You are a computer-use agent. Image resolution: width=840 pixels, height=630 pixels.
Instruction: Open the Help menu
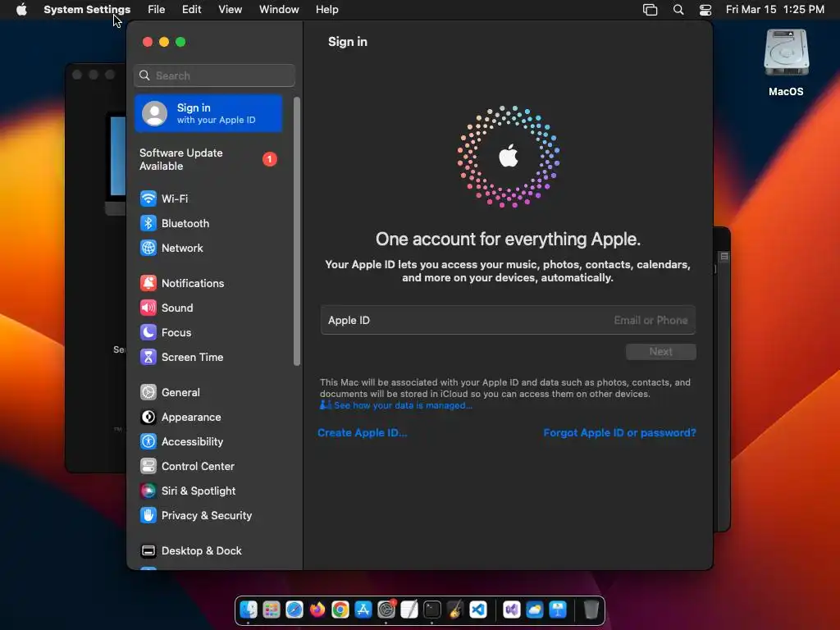[x=326, y=10]
